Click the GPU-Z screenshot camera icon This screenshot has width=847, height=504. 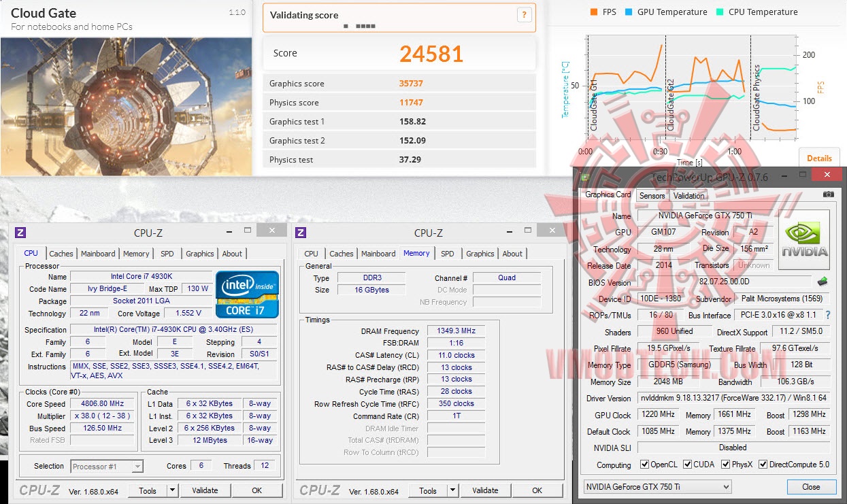pos(828,195)
